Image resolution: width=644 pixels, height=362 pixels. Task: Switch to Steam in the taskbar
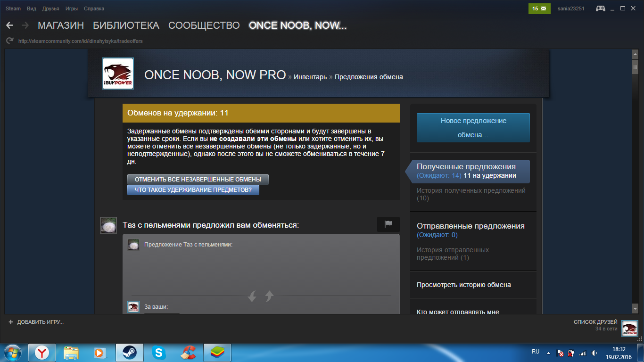pos(129,352)
